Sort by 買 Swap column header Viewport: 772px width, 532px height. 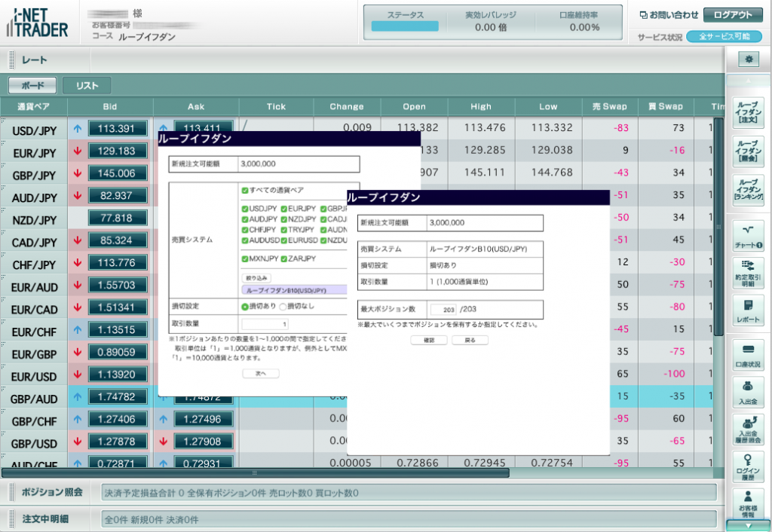coord(666,106)
